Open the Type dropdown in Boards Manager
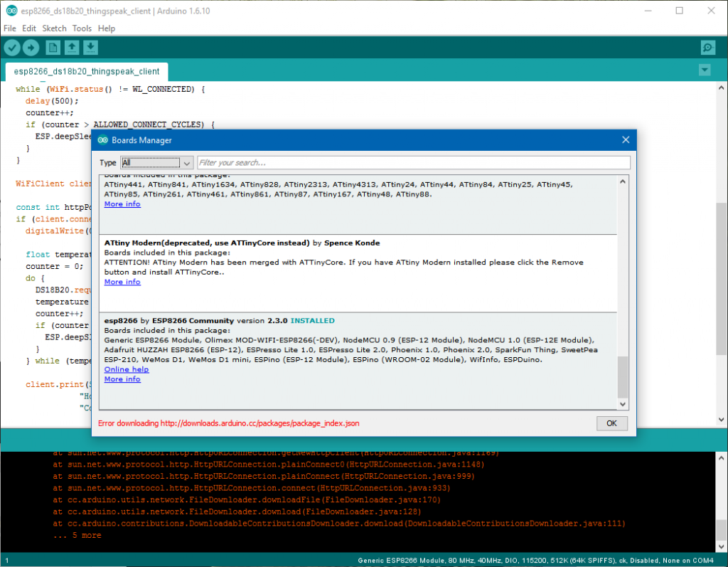The image size is (728, 567). click(x=156, y=163)
